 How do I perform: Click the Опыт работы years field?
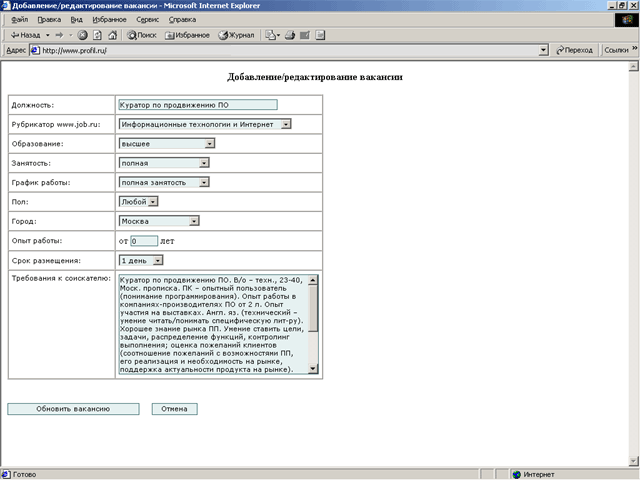(144, 241)
